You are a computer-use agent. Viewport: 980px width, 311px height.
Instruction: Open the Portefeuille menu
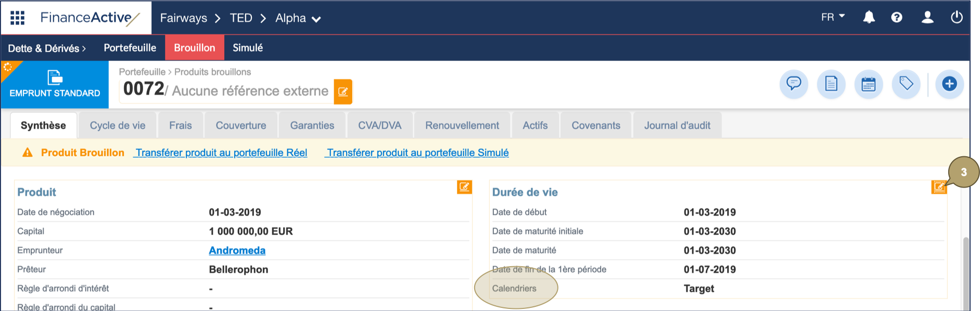[x=130, y=48]
